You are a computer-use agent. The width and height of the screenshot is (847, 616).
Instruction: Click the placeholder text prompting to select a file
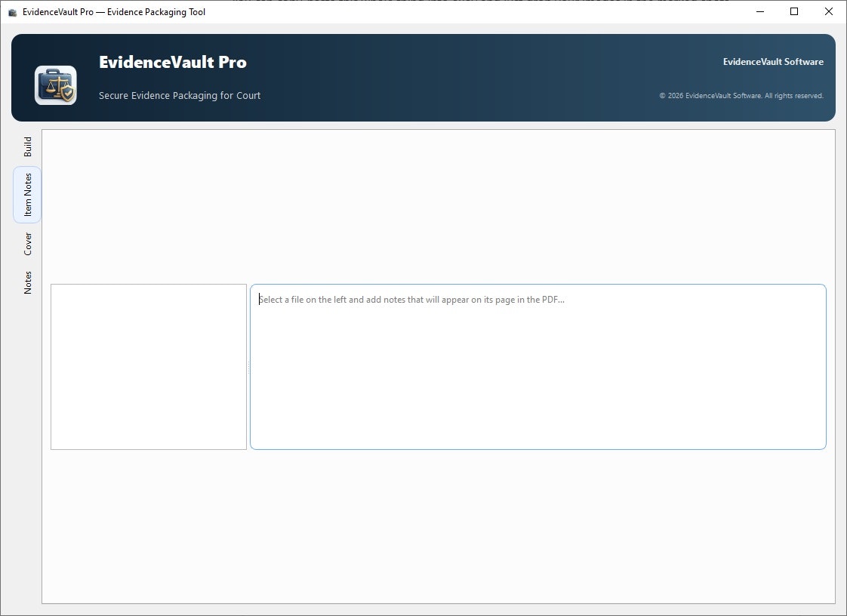[411, 299]
